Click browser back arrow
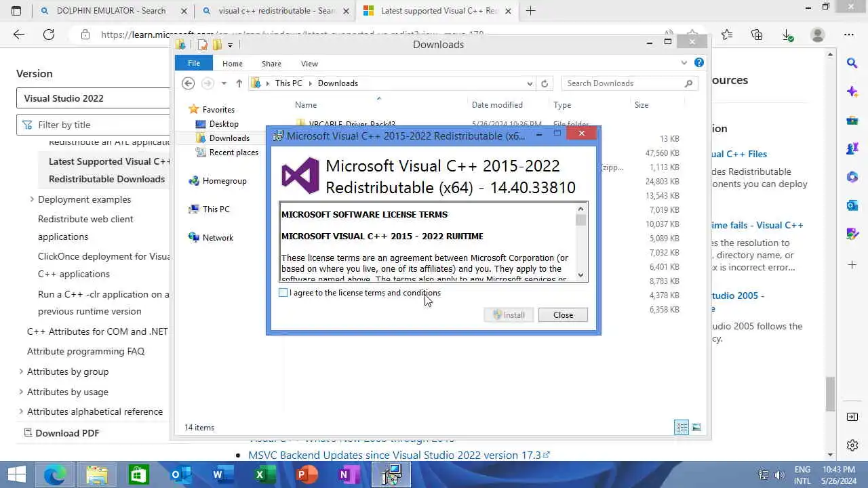This screenshot has height=488, width=868. pos(18,35)
